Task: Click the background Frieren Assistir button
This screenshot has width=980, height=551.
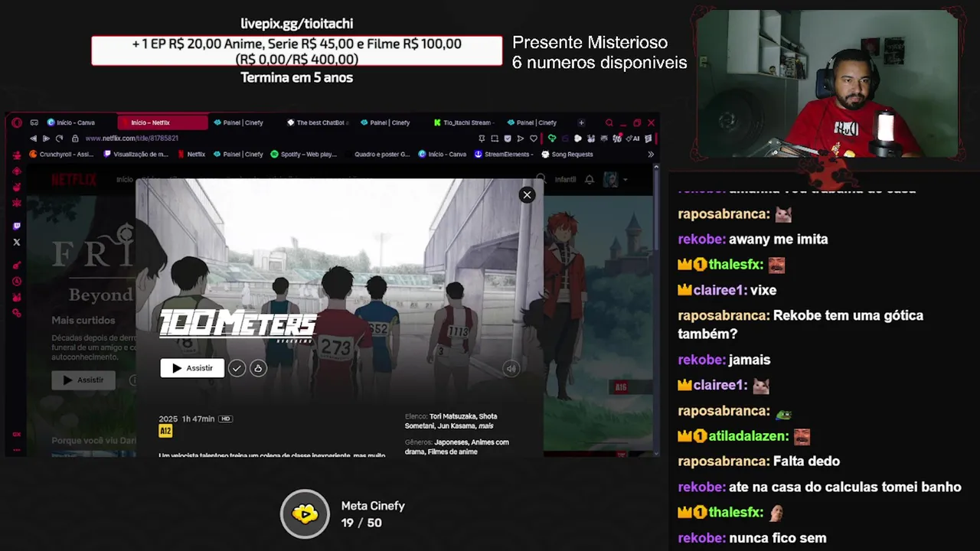Action: [x=83, y=380]
